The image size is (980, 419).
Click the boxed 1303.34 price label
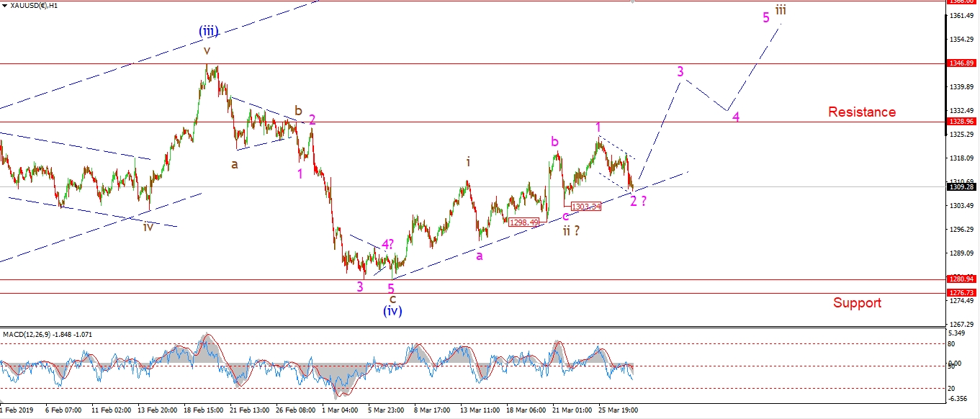click(586, 207)
